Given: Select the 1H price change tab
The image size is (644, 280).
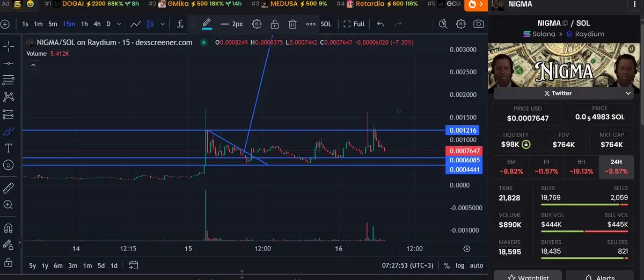Looking at the screenshot, I should (x=545, y=167).
